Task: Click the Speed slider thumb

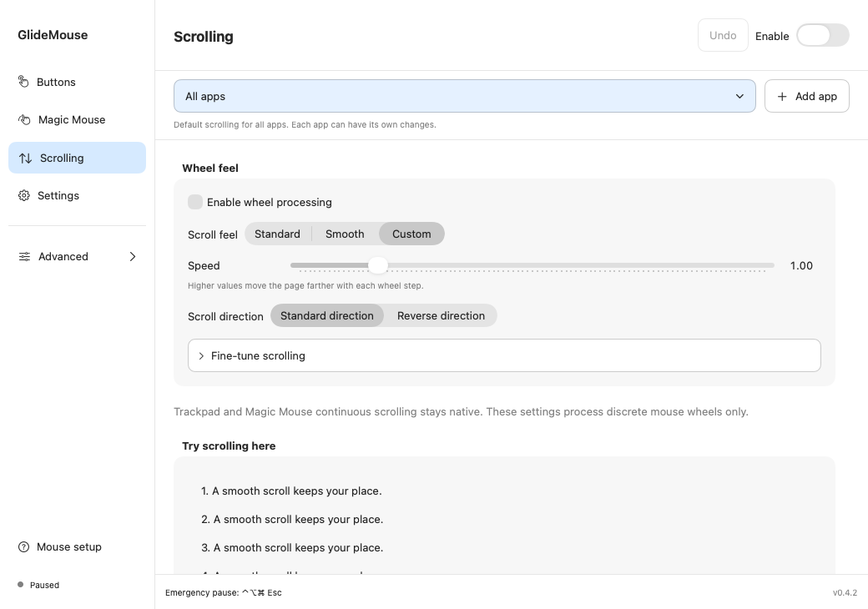Action: pyautogui.click(x=378, y=265)
